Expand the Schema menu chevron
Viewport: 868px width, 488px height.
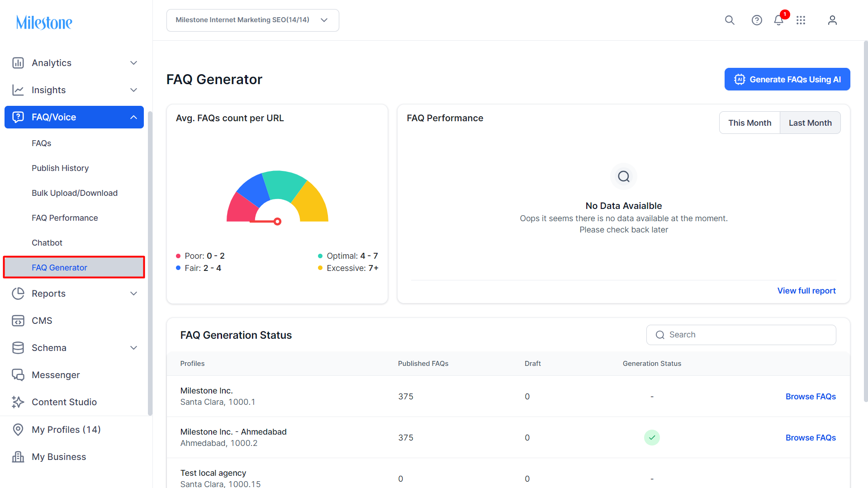click(x=134, y=348)
